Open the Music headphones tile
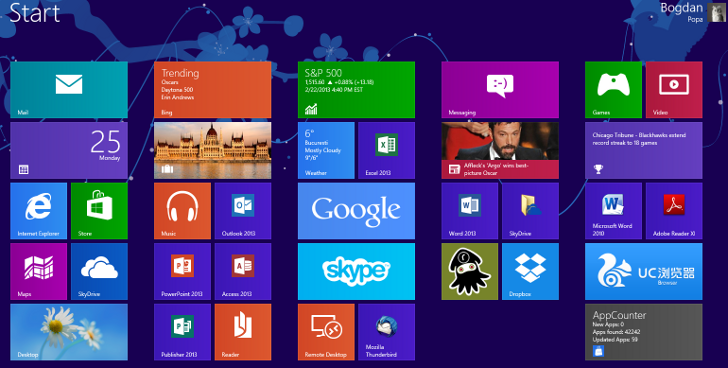 coord(182,211)
